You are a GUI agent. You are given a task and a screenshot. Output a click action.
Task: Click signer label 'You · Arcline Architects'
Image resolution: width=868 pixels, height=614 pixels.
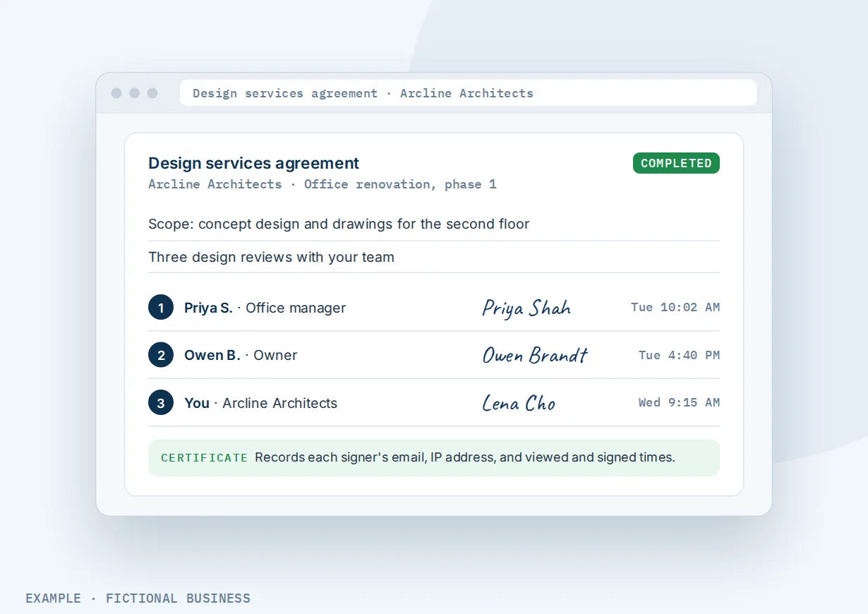(x=261, y=403)
